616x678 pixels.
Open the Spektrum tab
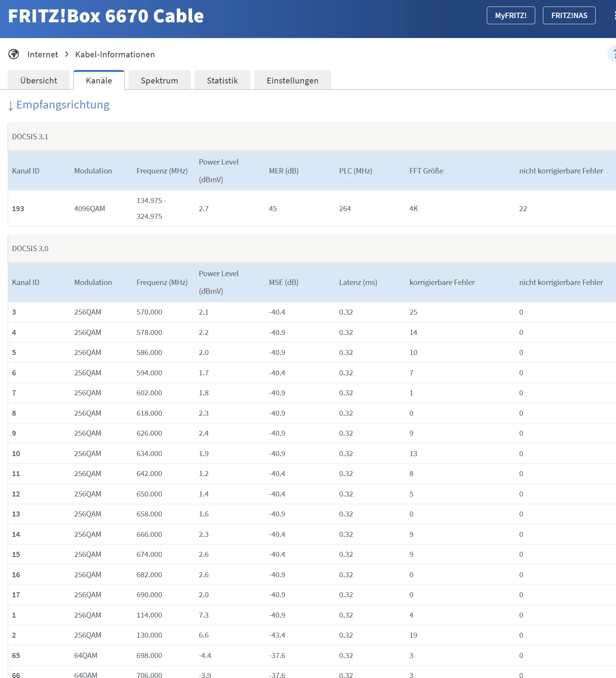point(159,80)
